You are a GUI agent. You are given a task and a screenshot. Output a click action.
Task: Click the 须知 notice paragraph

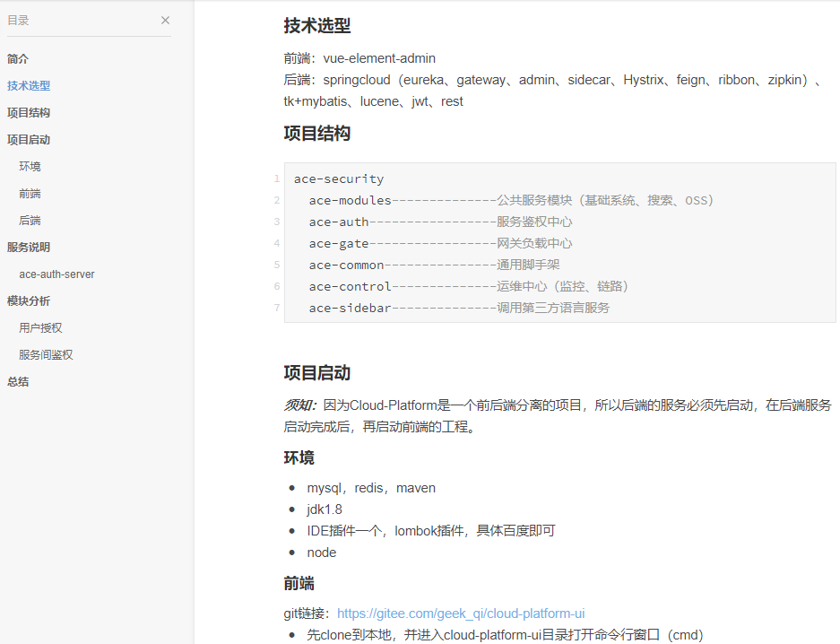pyautogui.click(x=558, y=416)
